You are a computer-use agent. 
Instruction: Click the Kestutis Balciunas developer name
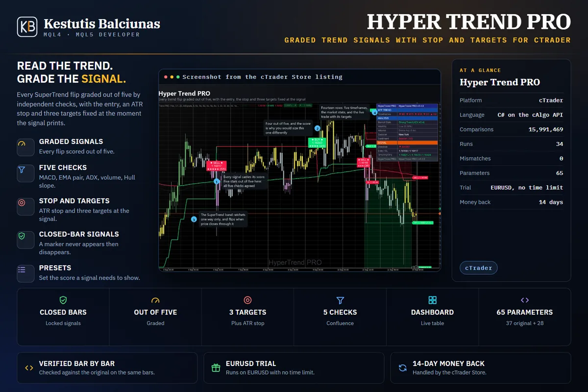pos(102,24)
